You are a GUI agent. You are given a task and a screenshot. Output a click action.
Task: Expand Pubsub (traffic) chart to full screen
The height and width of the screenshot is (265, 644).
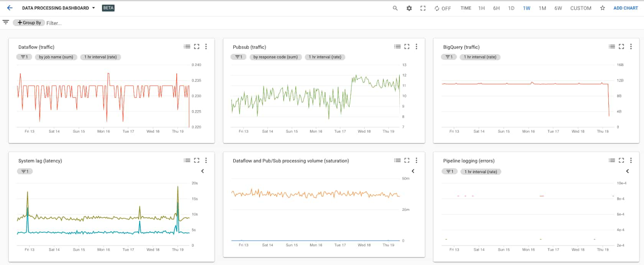[407, 47]
